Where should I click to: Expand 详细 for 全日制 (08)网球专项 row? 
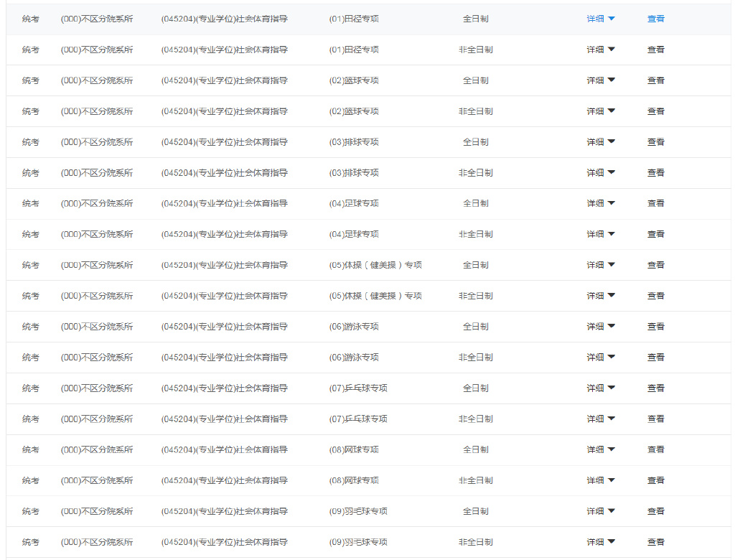[x=601, y=449]
